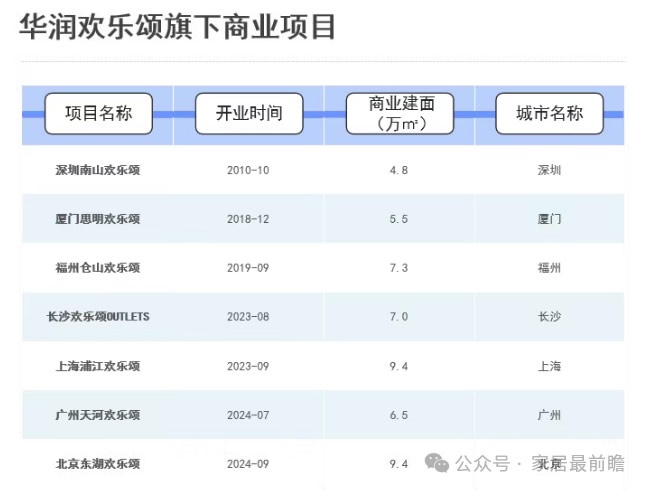The width and height of the screenshot is (646, 490).
Task: Click city cell 厦门
Action: click(549, 219)
